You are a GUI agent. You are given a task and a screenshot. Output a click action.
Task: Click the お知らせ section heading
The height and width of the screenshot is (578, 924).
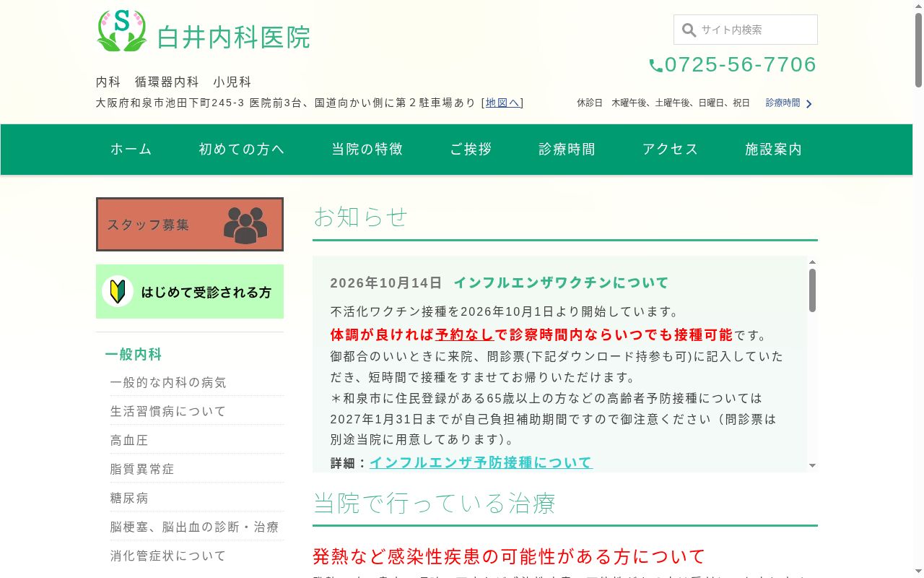coord(361,217)
